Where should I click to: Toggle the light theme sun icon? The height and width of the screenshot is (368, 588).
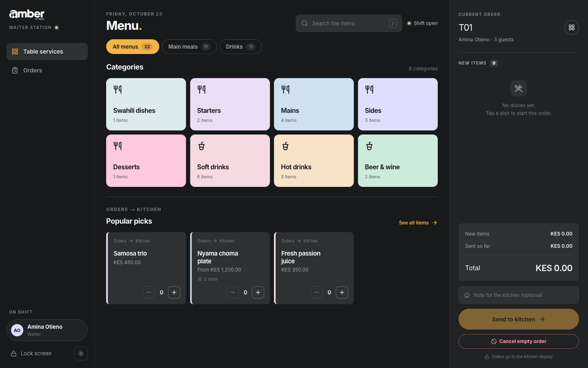[x=81, y=354]
